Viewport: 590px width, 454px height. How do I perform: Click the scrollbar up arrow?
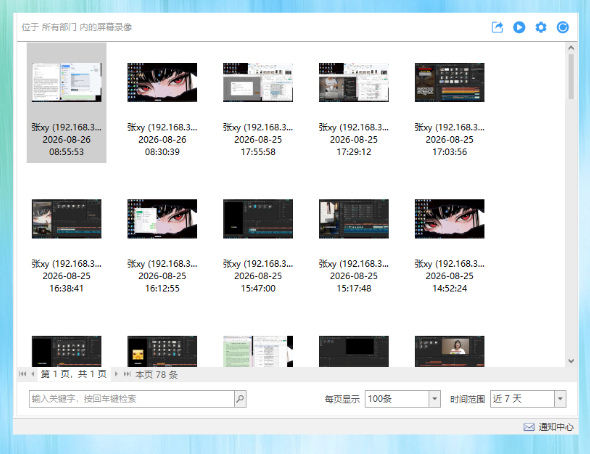click(x=571, y=48)
